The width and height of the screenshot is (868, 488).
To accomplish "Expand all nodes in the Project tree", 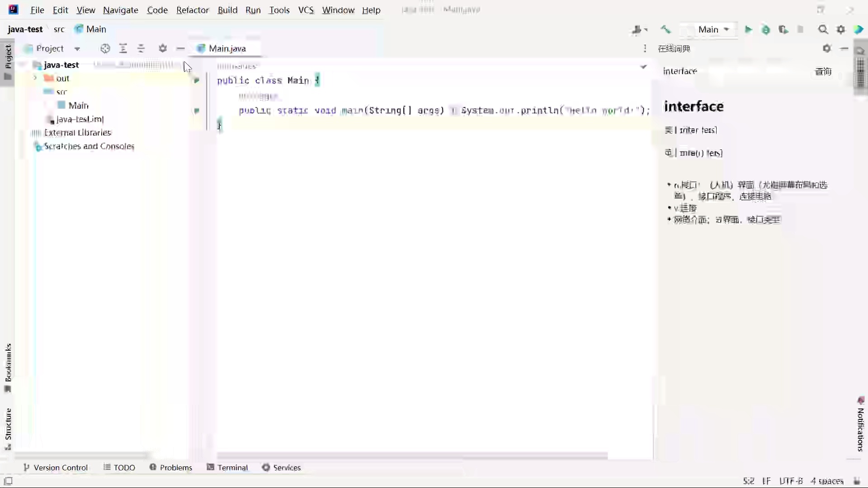I will [x=123, y=48].
